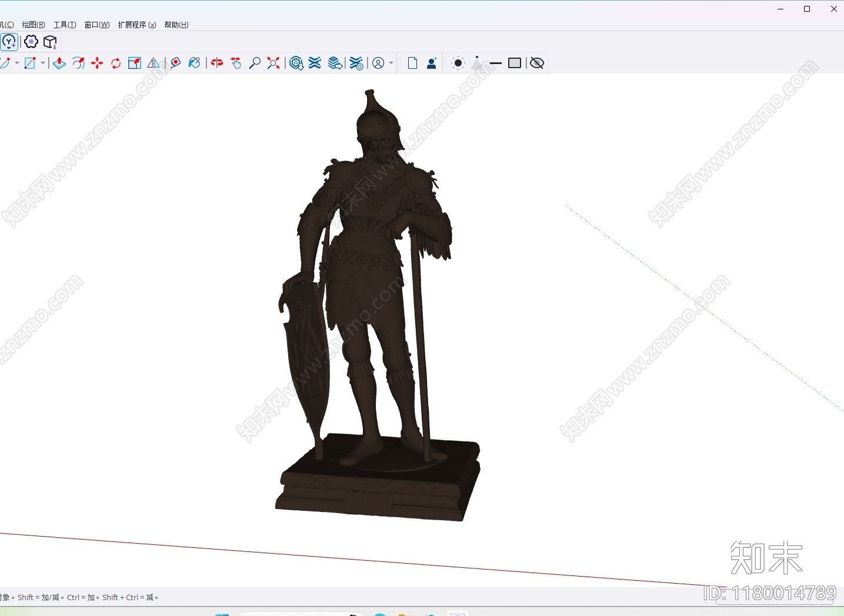Viewport: 844px width, 616px height.
Task: Click the Send to LayOut icon
Action: [335, 63]
